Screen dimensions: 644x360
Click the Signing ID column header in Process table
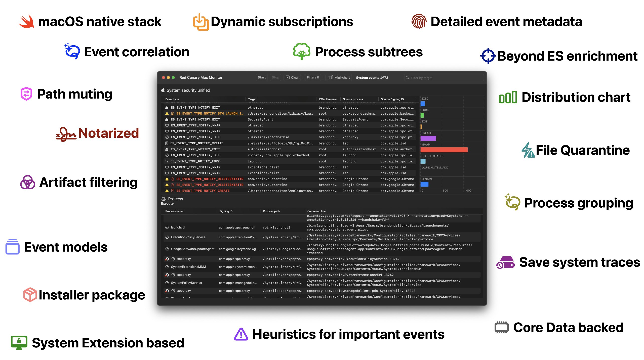point(226,211)
